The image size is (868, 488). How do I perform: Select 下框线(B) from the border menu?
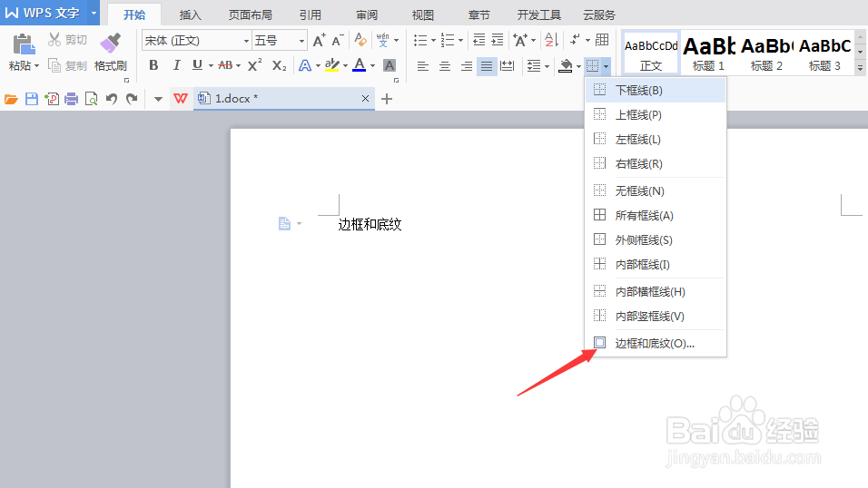point(656,90)
